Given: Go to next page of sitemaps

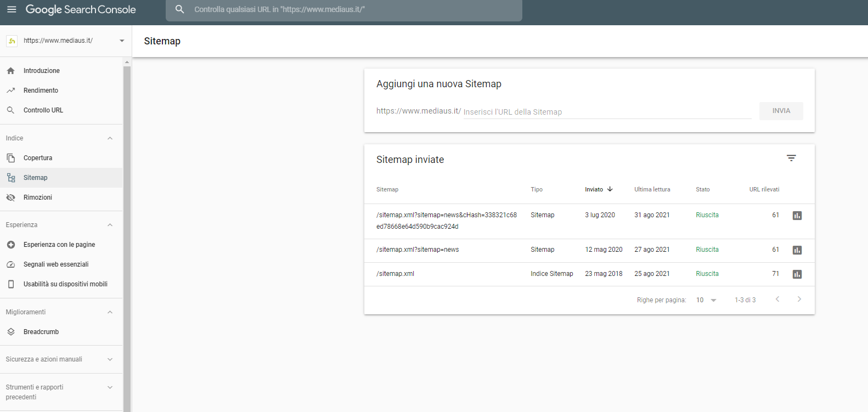Looking at the screenshot, I should tap(799, 299).
